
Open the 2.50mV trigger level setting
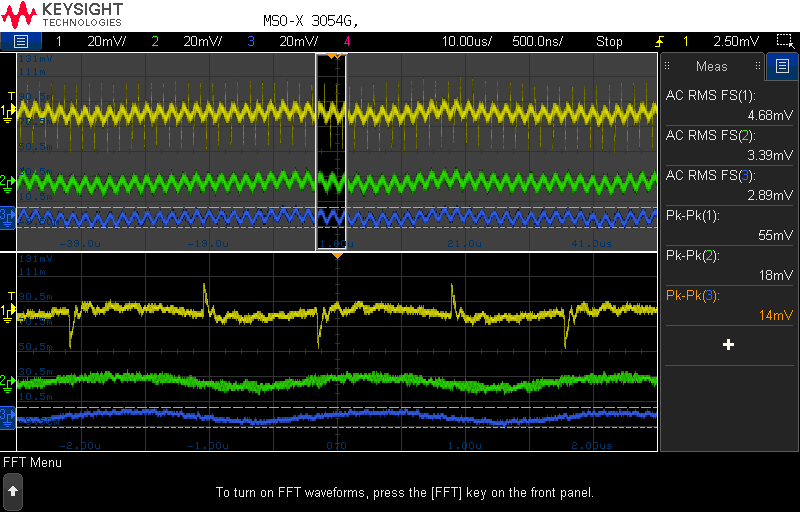click(736, 41)
